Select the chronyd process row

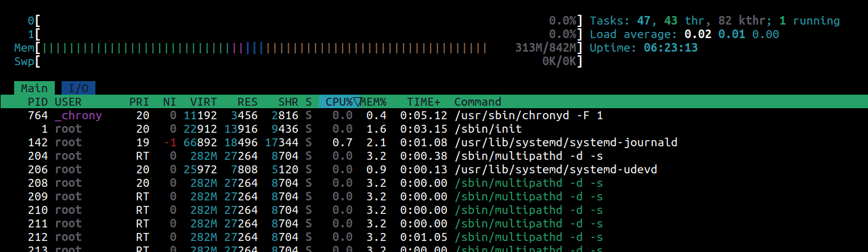click(434, 116)
